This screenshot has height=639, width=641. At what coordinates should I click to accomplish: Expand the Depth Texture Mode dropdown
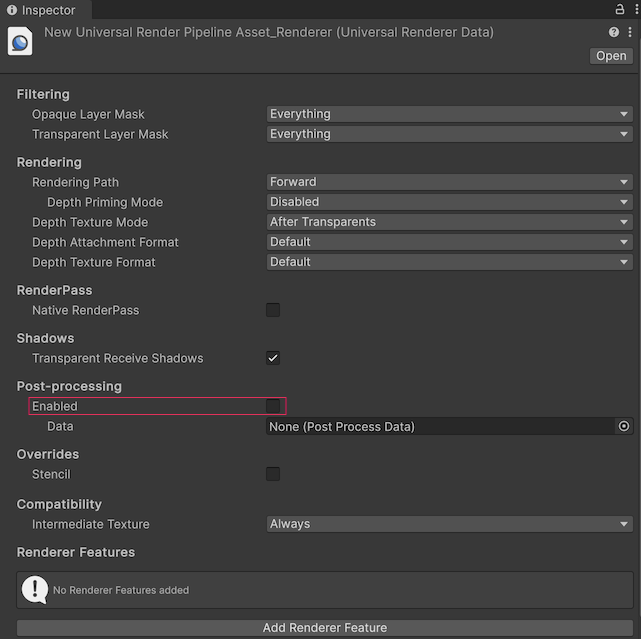coord(449,222)
